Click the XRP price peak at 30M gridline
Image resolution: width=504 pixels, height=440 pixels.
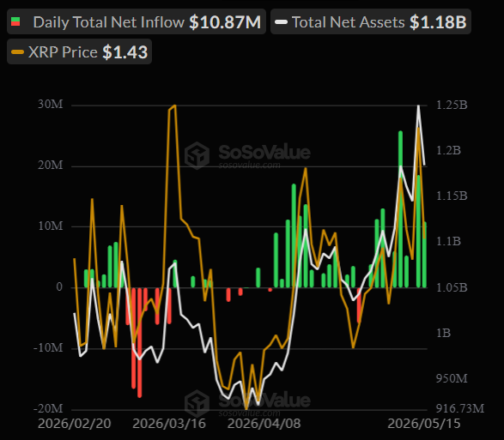point(174,105)
